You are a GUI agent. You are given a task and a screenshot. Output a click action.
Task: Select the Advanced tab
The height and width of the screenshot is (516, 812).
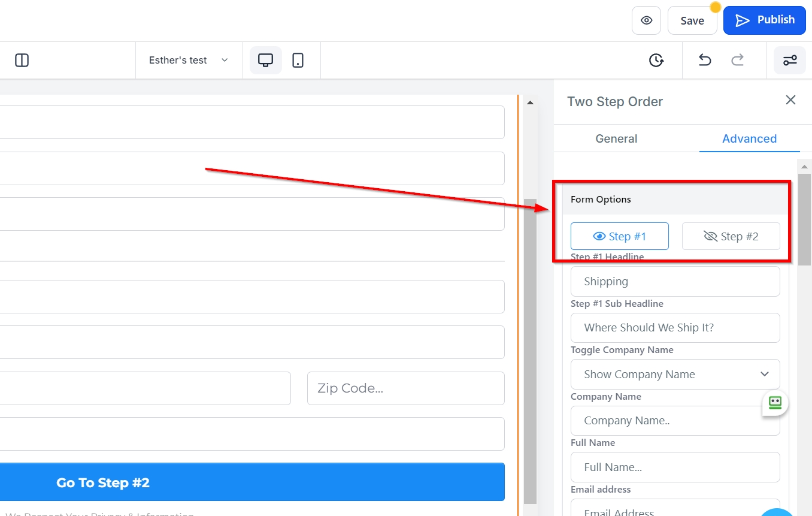[749, 138]
